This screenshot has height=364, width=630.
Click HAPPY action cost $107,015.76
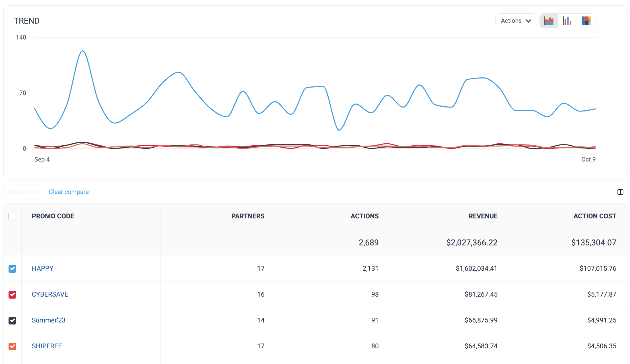tap(598, 268)
